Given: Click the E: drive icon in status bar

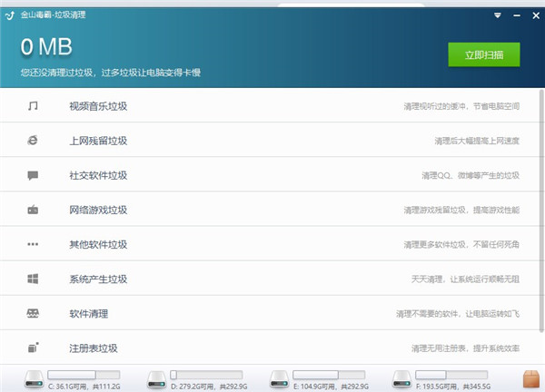Looking at the screenshot, I should [281, 377].
